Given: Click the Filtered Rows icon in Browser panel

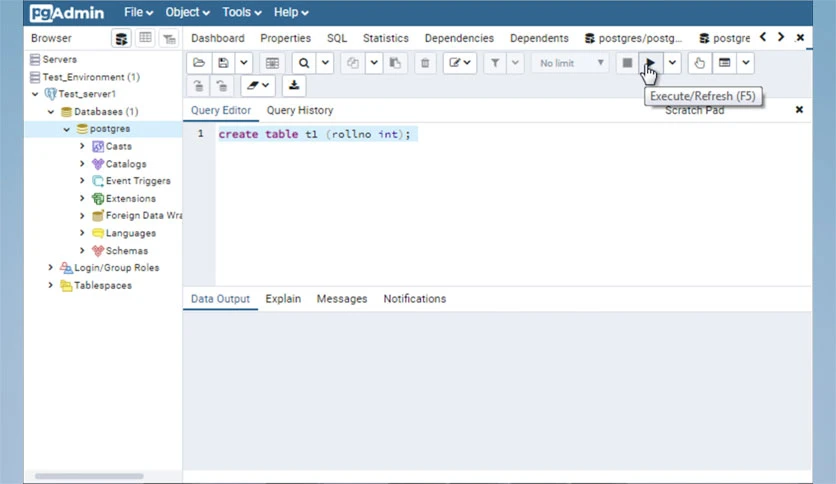Looking at the screenshot, I should [x=169, y=38].
